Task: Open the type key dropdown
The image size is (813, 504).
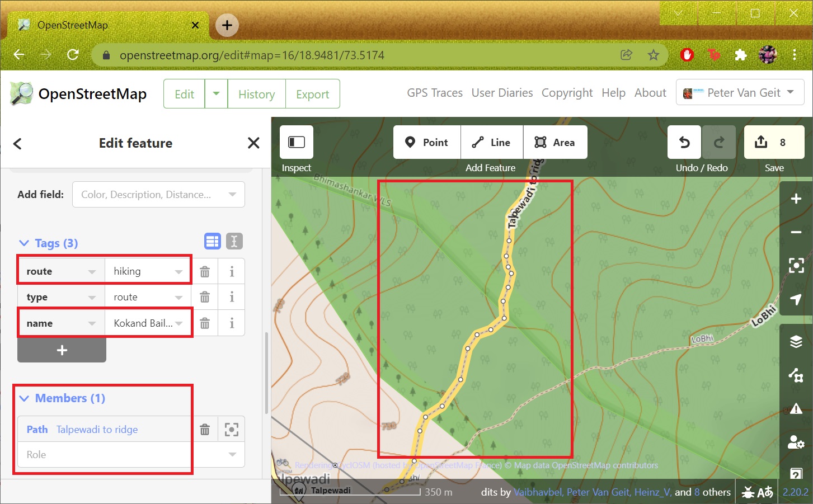Action: coord(92,298)
